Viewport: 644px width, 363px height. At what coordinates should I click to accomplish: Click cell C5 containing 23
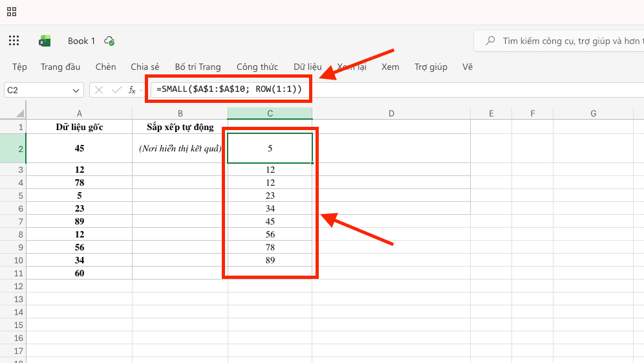(x=270, y=195)
